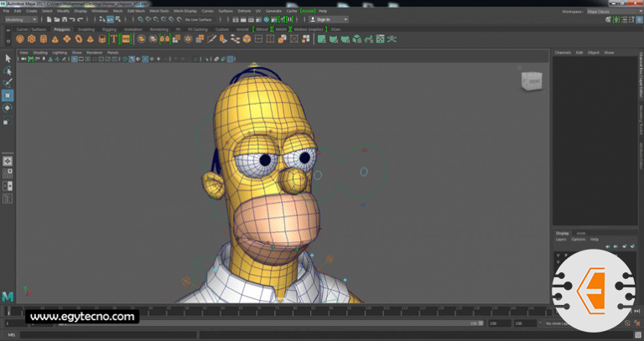Viewport: 644px width, 341px height.
Task: Click the Undo arrow icon
Action: pos(72,19)
